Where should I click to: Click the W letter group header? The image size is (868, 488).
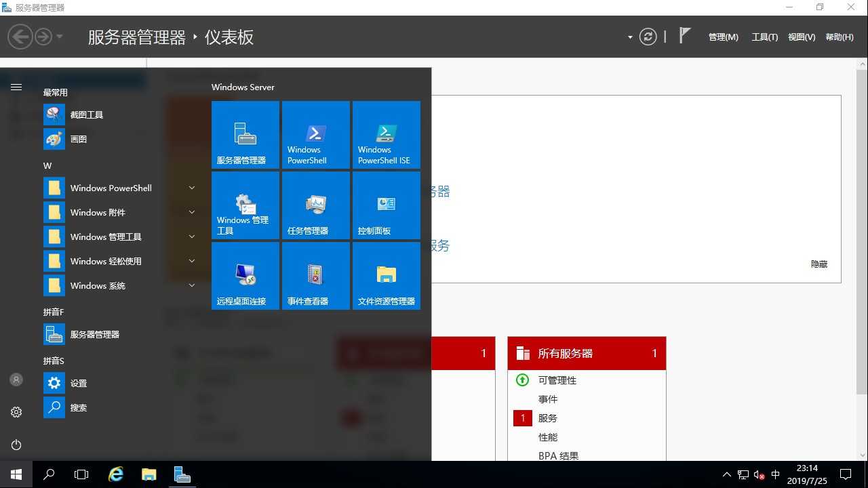click(47, 166)
